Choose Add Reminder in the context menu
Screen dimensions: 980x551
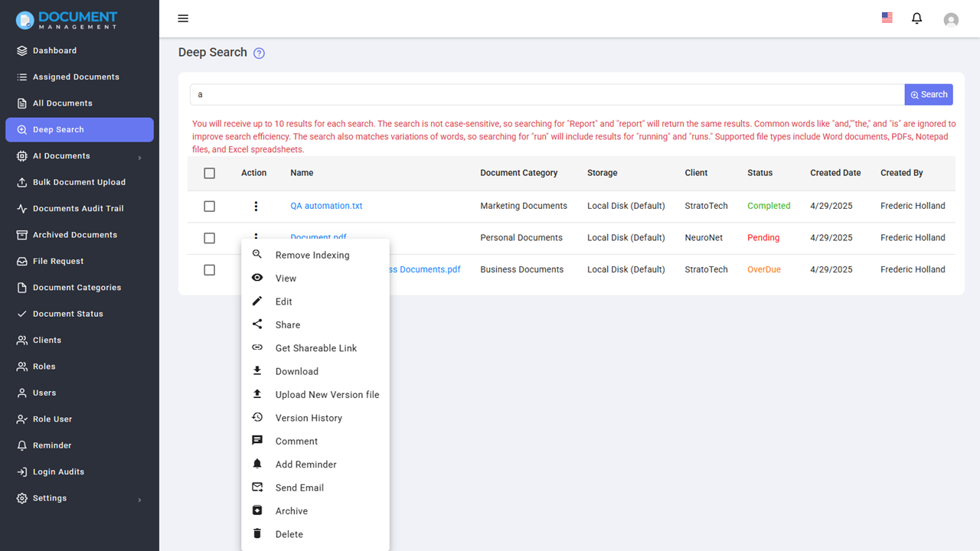[305, 465]
